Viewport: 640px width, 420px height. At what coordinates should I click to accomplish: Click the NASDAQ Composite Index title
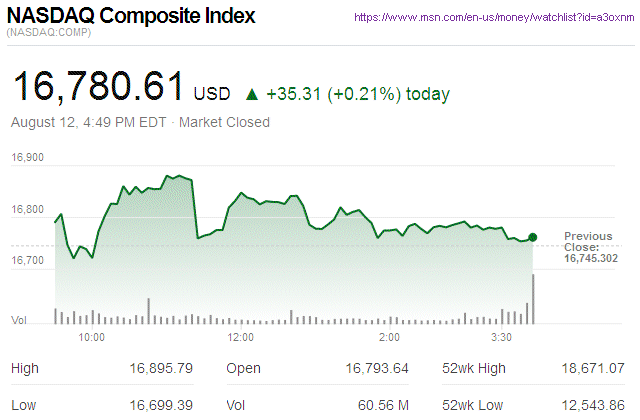click(x=131, y=16)
